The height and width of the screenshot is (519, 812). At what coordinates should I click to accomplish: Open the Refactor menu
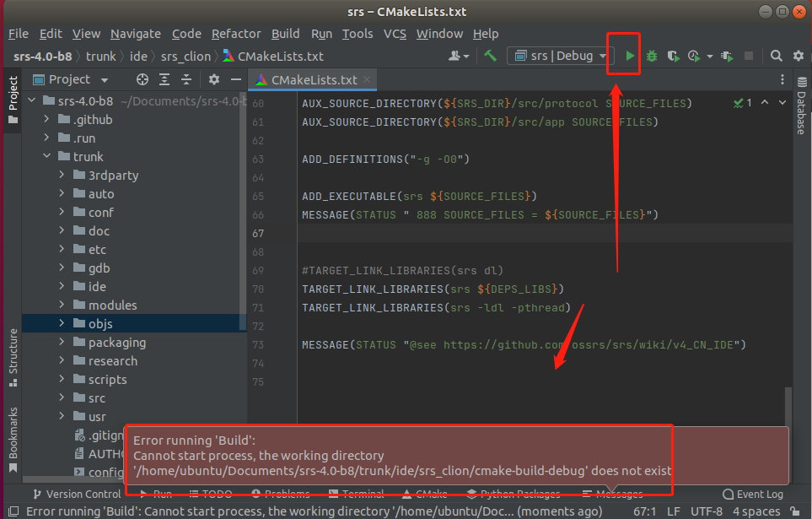click(x=236, y=34)
